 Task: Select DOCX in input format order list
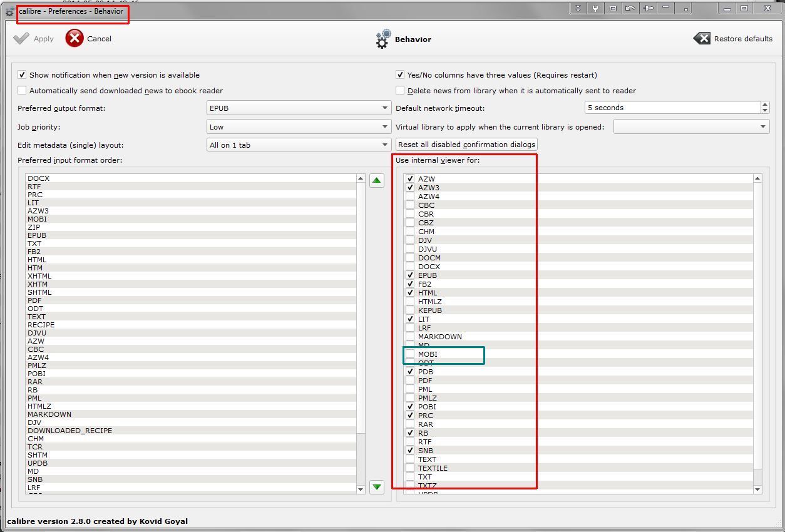pyautogui.click(x=191, y=178)
